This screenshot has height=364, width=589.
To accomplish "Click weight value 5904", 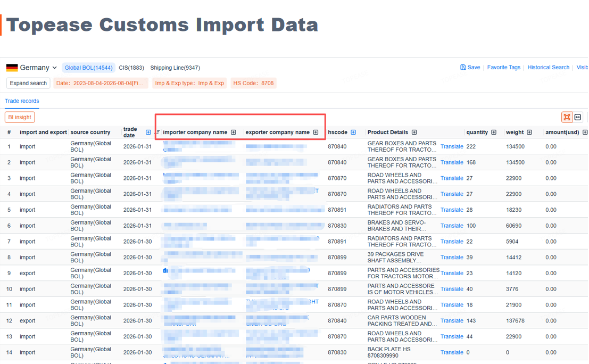I will (512, 242).
